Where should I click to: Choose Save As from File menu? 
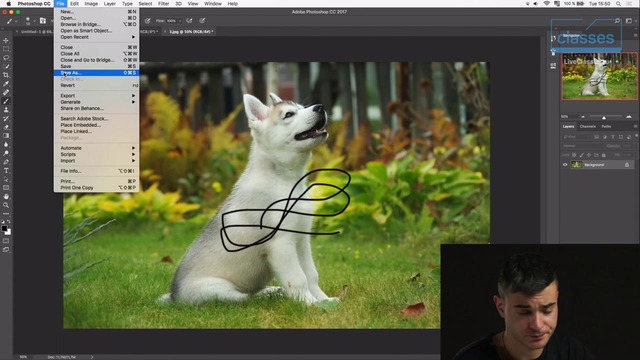[x=96, y=73]
